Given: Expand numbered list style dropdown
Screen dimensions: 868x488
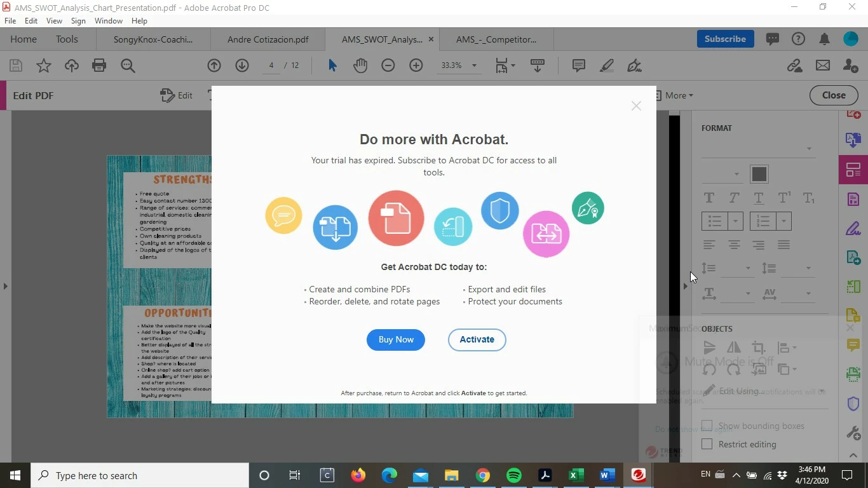Looking at the screenshot, I should (783, 221).
